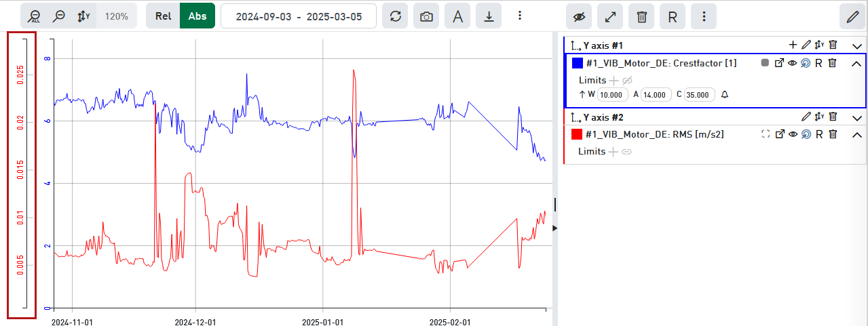The image size is (868, 326).
Task: Click the W limit field showing 10.000
Action: pos(614,94)
